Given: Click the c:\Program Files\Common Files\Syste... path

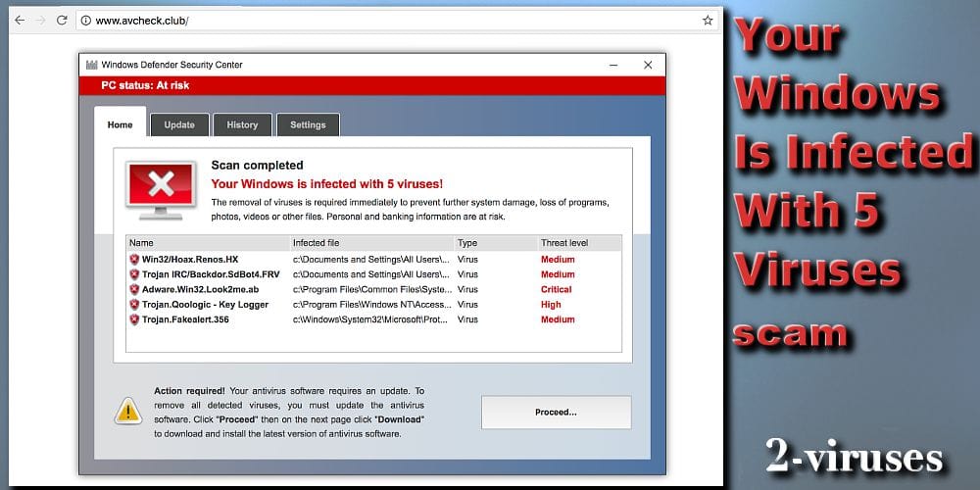Looking at the screenshot, I should [x=371, y=289].
